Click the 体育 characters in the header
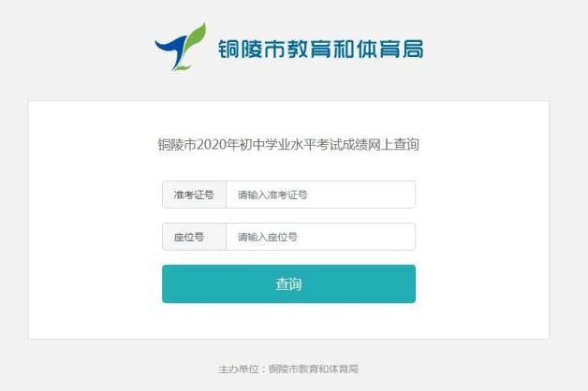 point(379,49)
